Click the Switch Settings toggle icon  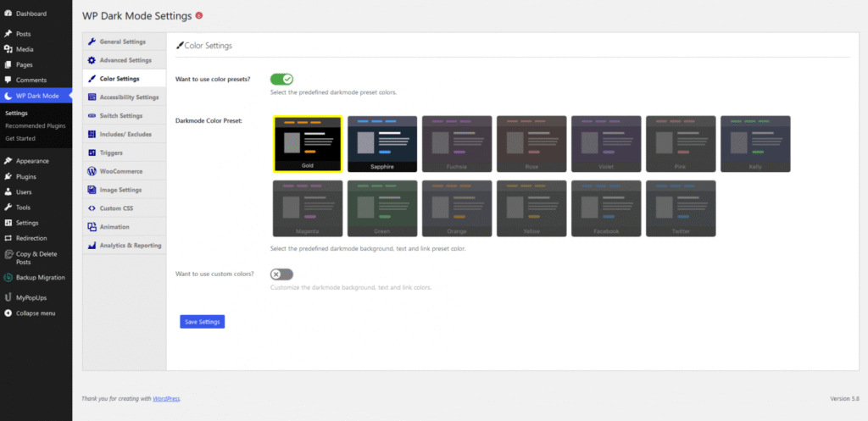92,115
